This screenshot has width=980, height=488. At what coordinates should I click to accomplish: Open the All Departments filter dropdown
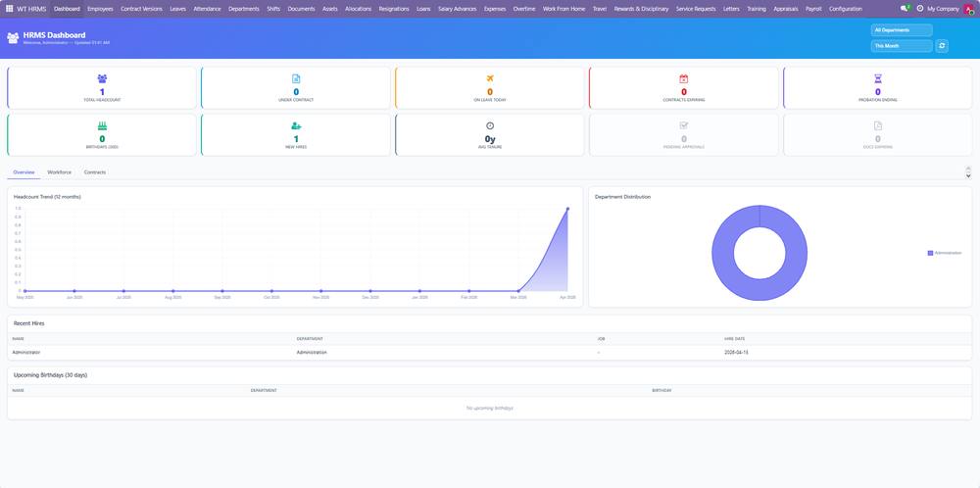[x=902, y=30]
